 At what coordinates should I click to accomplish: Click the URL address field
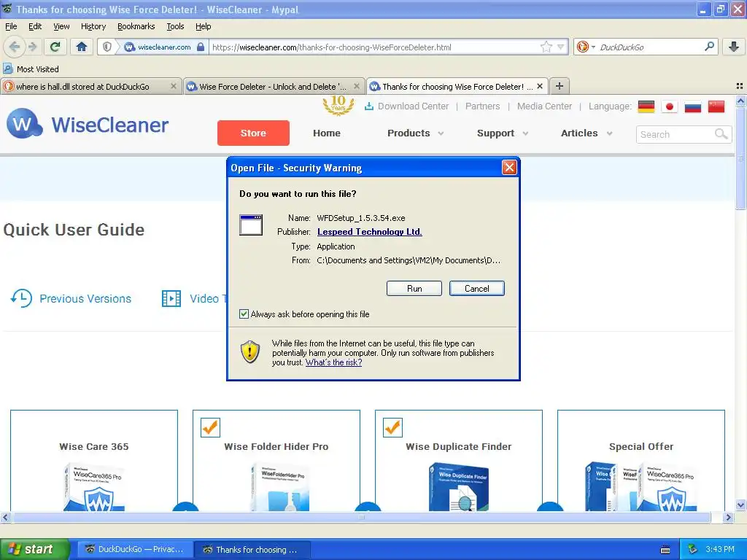[x=374, y=47]
